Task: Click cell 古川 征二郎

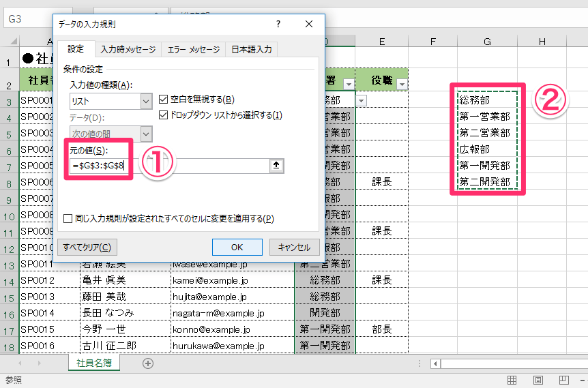Action: point(126,346)
